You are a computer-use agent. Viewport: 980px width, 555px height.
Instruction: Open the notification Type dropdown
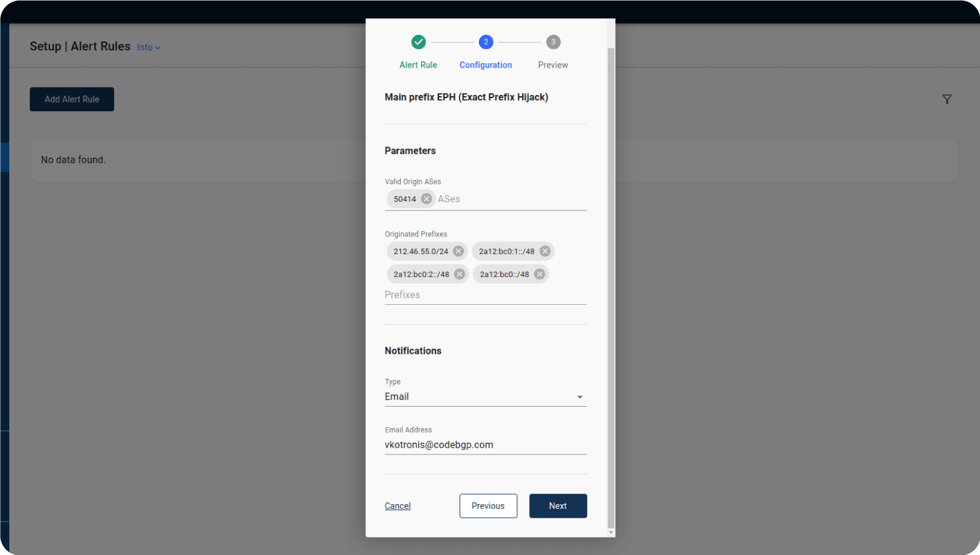[486, 397]
